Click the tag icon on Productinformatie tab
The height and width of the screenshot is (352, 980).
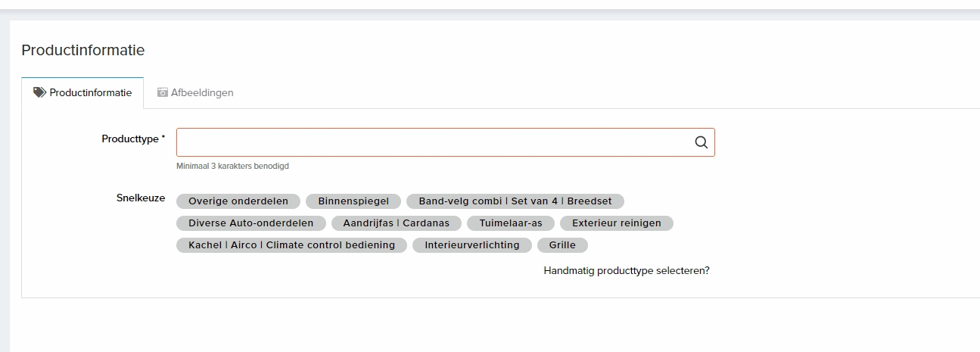pyautogui.click(x=40, y=92)
